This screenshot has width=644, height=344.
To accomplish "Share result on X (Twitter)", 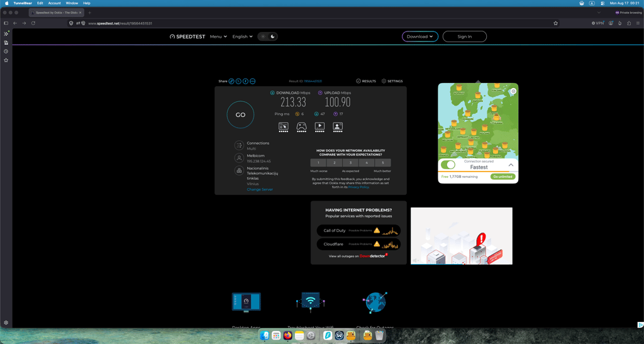I will pyautogui.click(x=238, y=81).
